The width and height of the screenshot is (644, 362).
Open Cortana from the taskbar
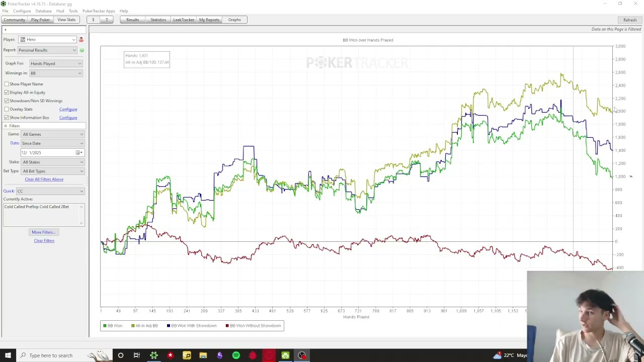(120, 355)
